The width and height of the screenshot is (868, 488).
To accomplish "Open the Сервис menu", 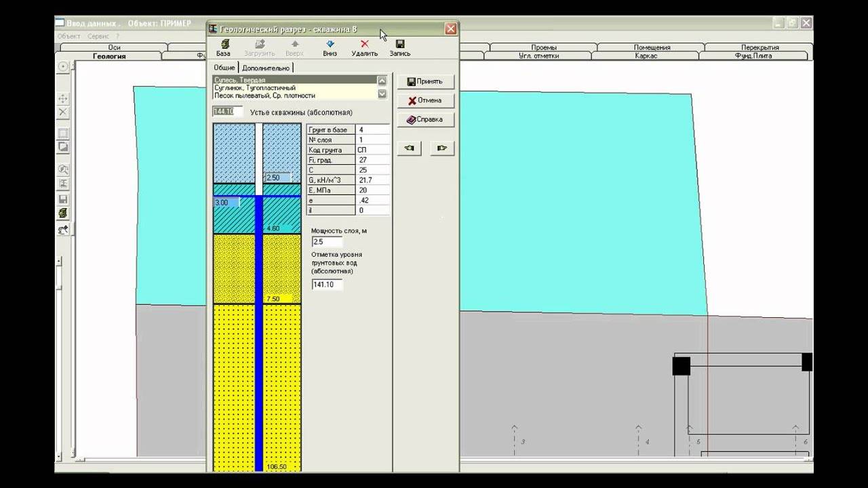I will pos(98,36).
